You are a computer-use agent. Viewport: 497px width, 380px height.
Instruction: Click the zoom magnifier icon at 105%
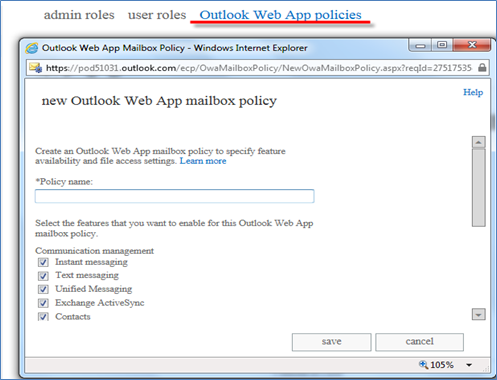423,364
